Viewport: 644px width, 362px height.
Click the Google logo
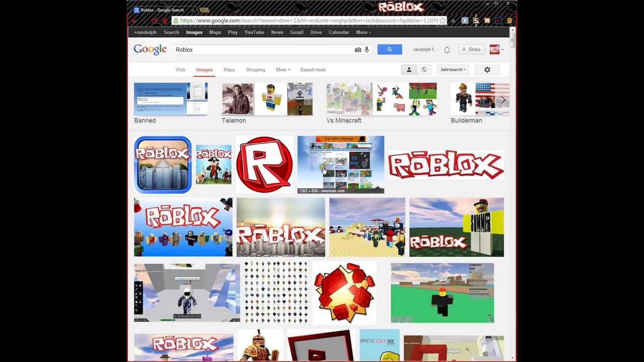150,49
